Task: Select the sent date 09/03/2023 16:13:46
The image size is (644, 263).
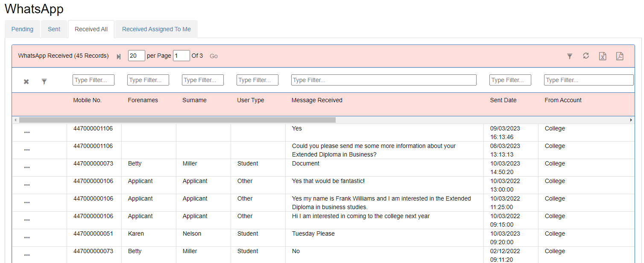Action: coord(505,133)
